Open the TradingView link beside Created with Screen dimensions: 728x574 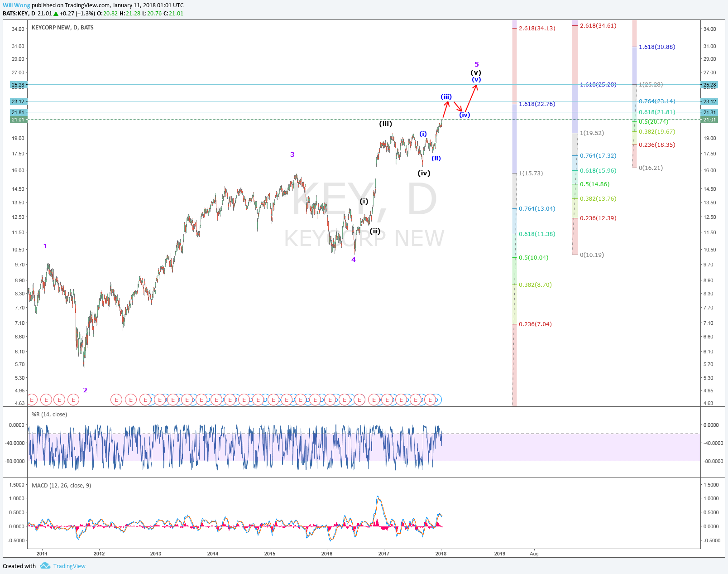coord(69,566)
